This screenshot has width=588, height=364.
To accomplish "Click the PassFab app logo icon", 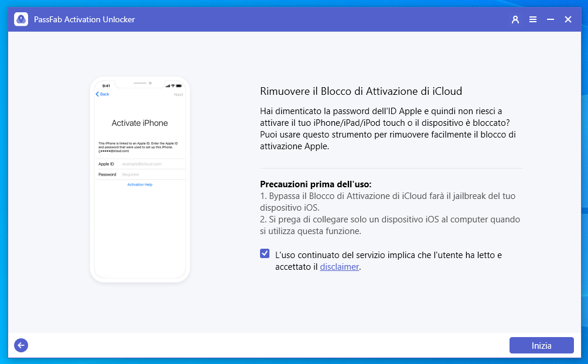I will coord(21,19).
